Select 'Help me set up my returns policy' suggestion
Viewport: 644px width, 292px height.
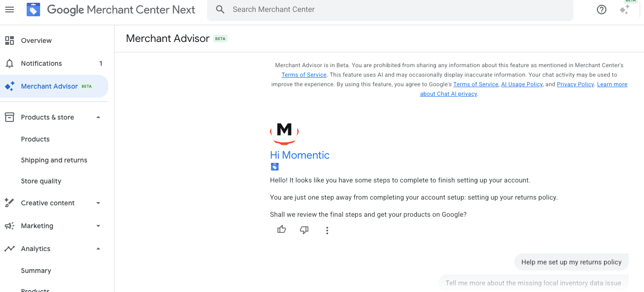click(x=571, y=262)
